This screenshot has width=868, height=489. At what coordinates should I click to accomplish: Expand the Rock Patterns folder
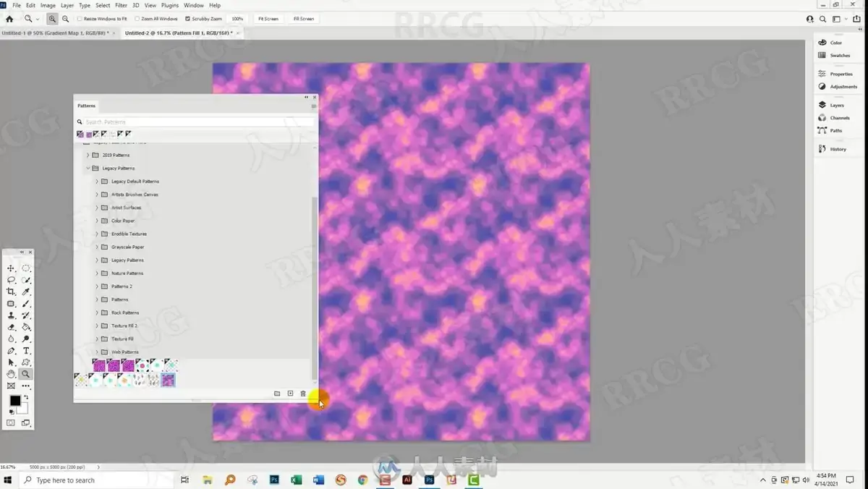(97, 312)
